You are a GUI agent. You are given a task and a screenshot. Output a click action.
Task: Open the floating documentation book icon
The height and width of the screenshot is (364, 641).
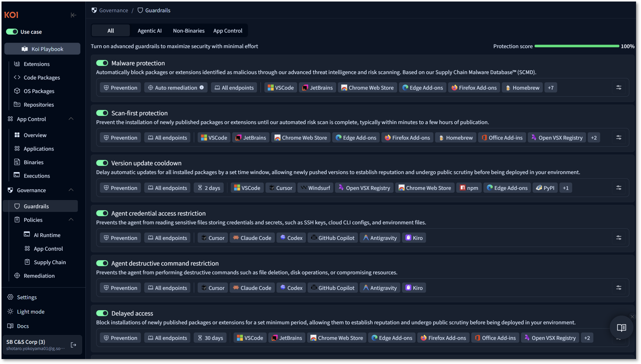tap(622, 328)
